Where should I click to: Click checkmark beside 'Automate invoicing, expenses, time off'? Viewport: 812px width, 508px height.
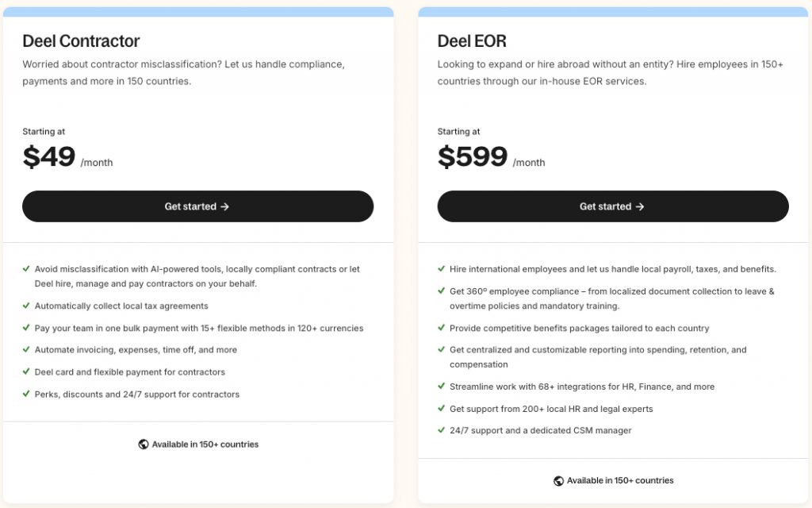tap(27, 349)
